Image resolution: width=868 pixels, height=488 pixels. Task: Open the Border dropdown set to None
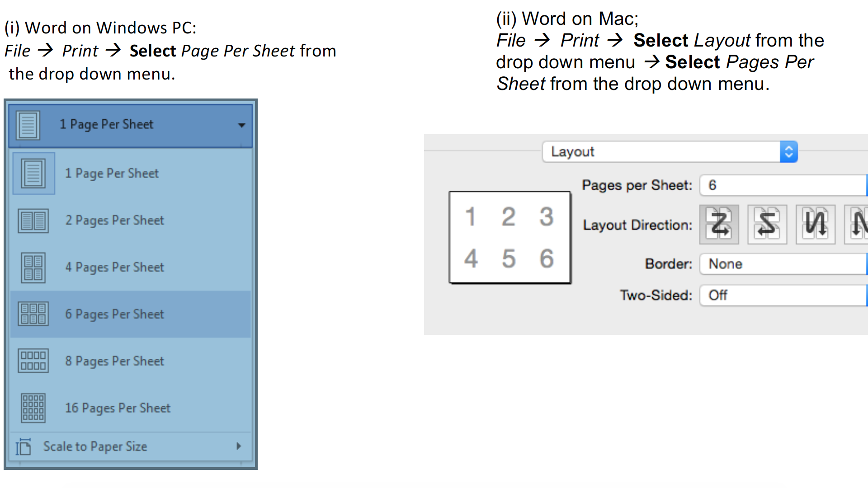[x=783, y=264]
